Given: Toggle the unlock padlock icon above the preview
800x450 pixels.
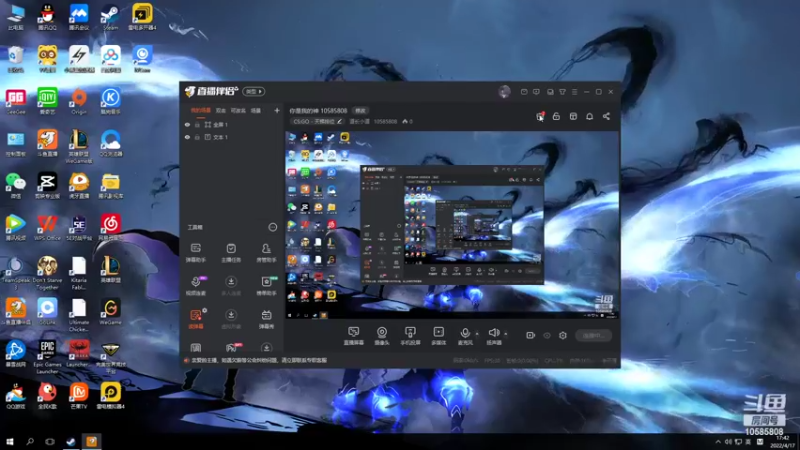Looking at the screenshot, I should [556, 116].
